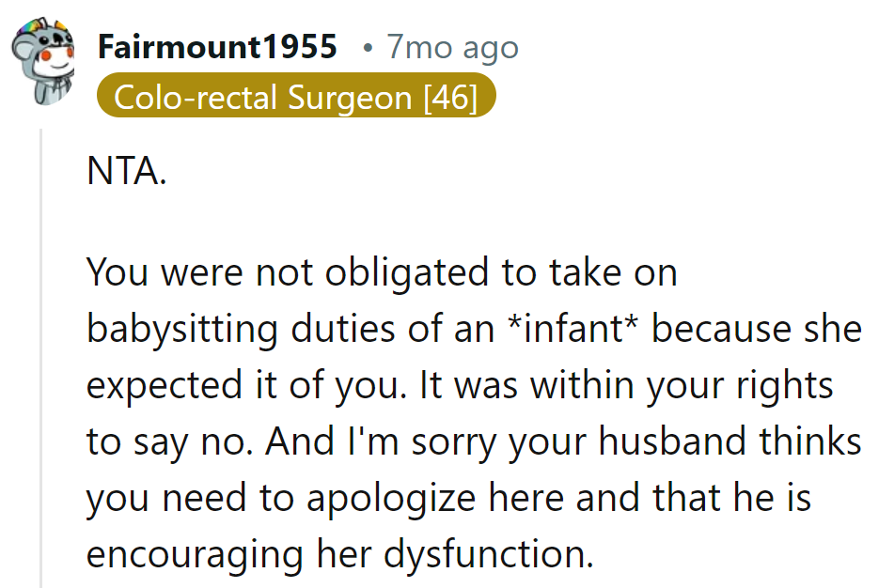Image resolution: width=894 pixels, height=588 pixels.
Task: Click the "NTA." verdict text
Action: (127, 176)
